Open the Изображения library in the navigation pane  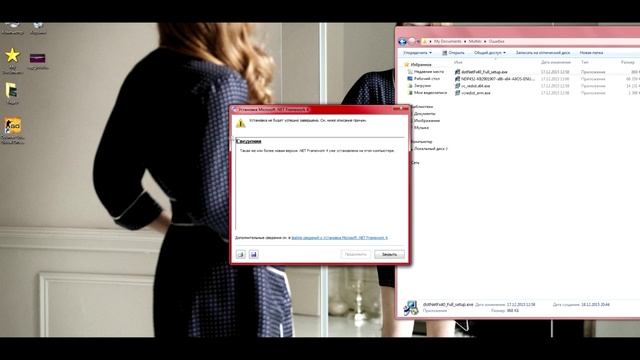coord(427,121)
